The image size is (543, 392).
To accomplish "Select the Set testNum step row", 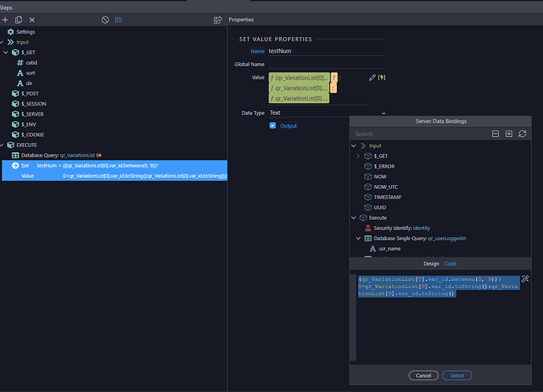I will click(x=114, y=170).
